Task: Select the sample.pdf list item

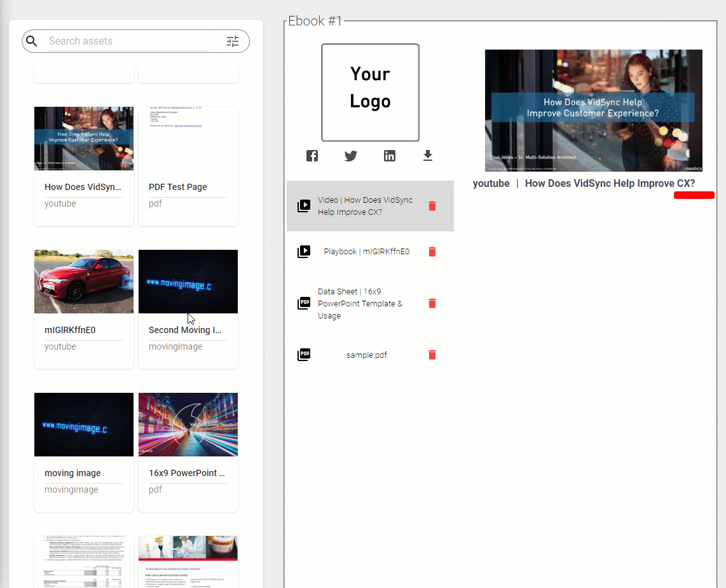Action: click(370, 355)
